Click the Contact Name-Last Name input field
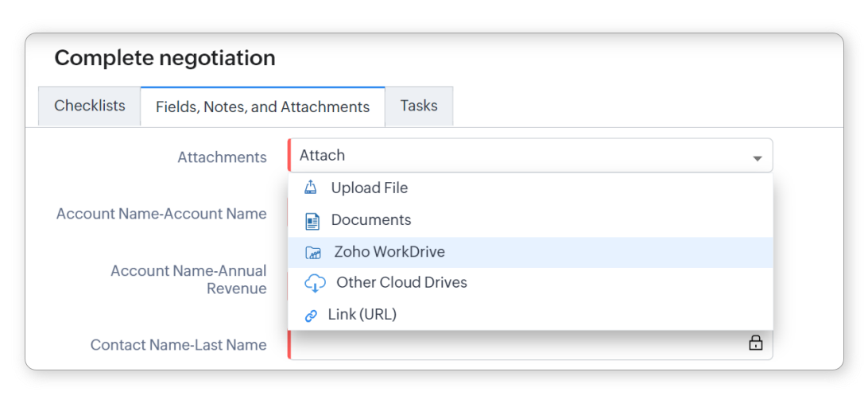868x403 pixels. (517, 344)
